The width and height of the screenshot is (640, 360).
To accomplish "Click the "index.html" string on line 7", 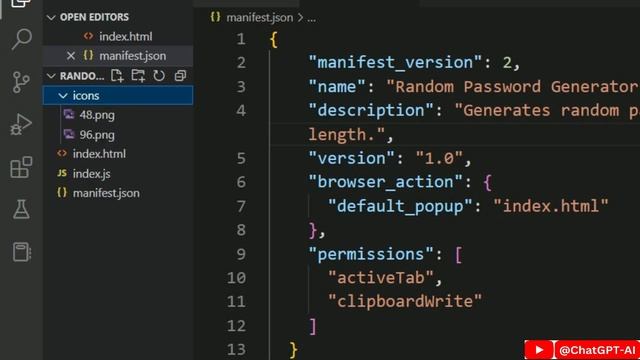I will [x=551, y=206].
